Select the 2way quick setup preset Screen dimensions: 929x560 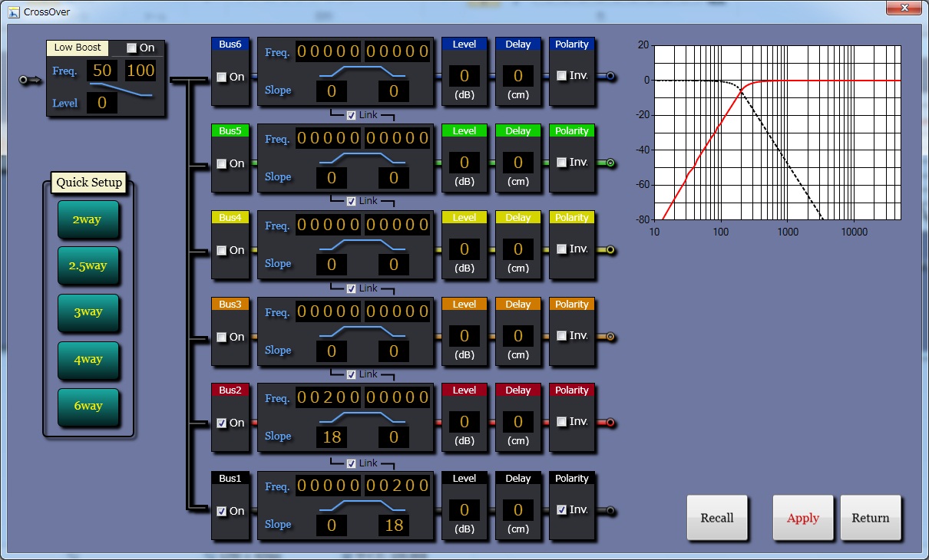coord(88,219)
